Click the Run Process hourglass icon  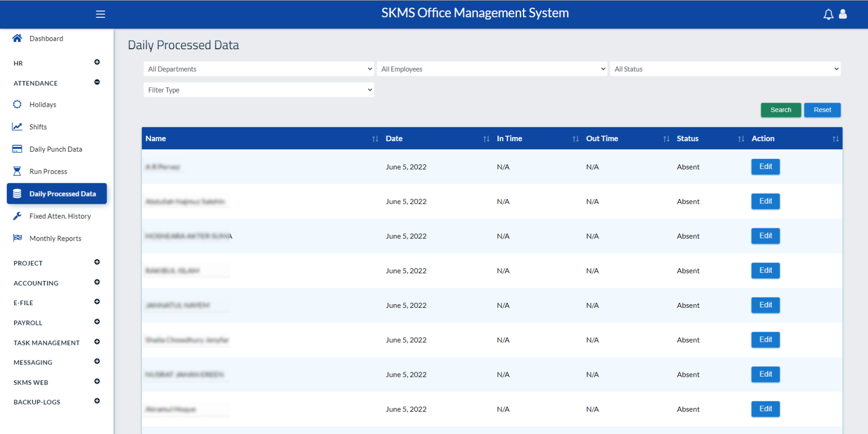pos(17,171)
